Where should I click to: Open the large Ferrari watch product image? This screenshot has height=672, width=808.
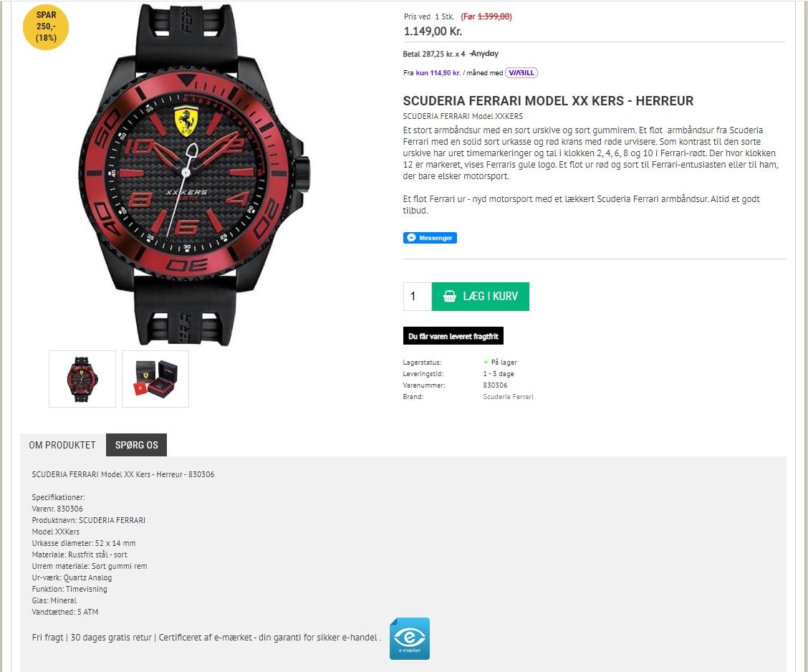tap(195, 176)
